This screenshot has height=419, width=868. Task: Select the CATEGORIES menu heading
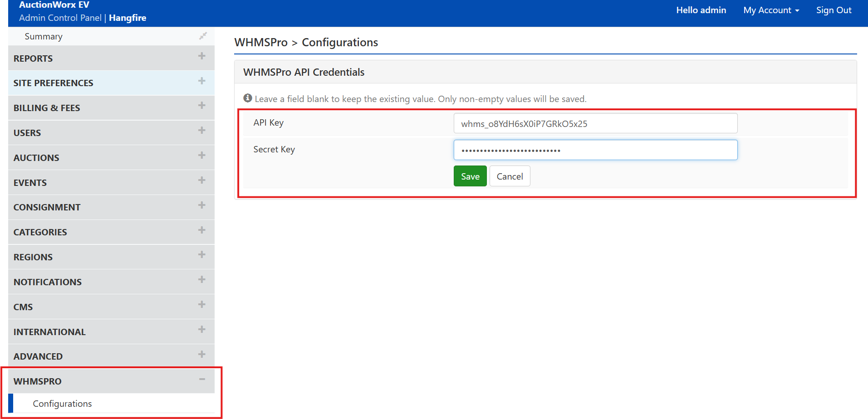(x=40, y=232)
